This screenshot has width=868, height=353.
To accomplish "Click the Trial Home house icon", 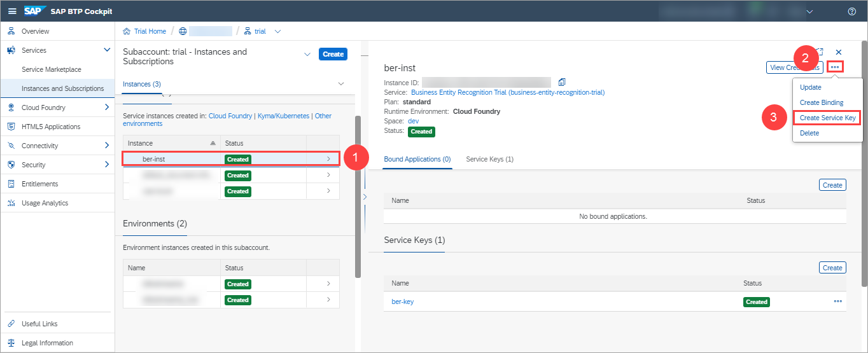I will click(x=127, y=31).
